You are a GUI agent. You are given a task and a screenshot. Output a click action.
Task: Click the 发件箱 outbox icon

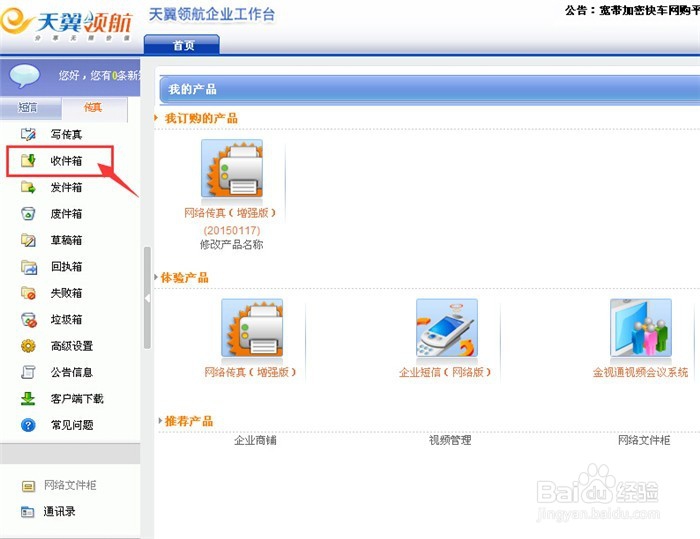click(28, 187)
